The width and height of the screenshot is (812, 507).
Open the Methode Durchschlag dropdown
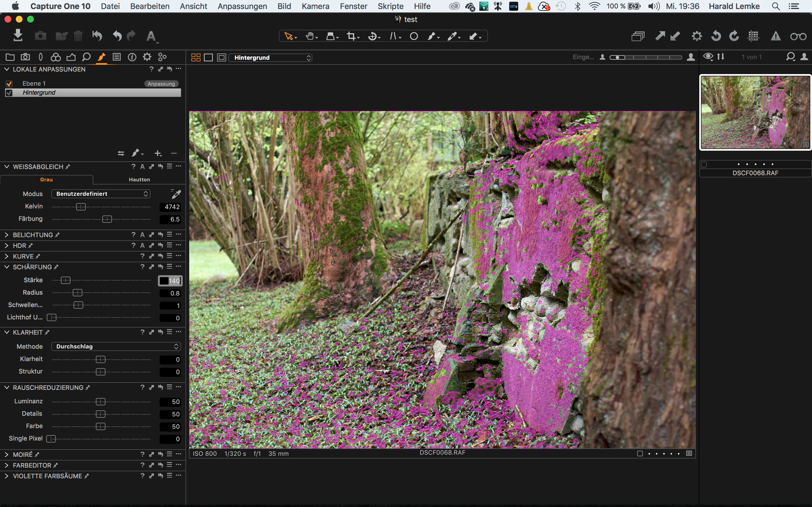click(116, 346)
